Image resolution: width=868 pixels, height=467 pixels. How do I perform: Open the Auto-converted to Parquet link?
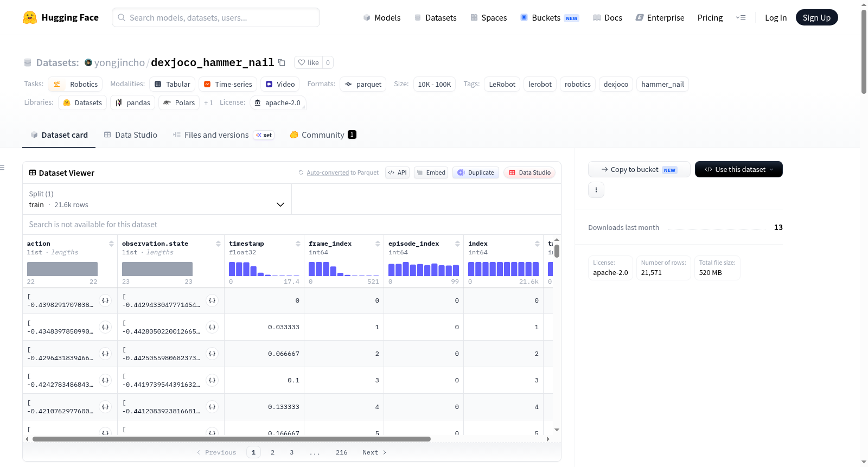[x=342, y=172]
